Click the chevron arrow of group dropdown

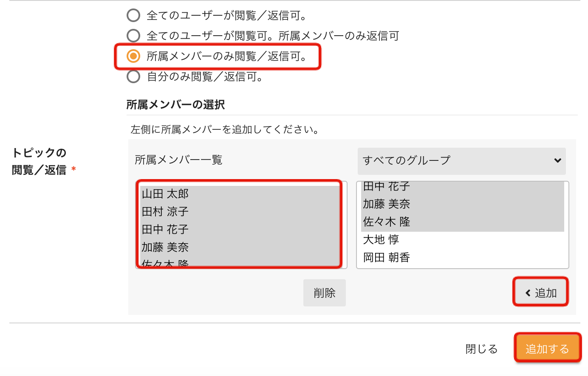coord(557,161)
